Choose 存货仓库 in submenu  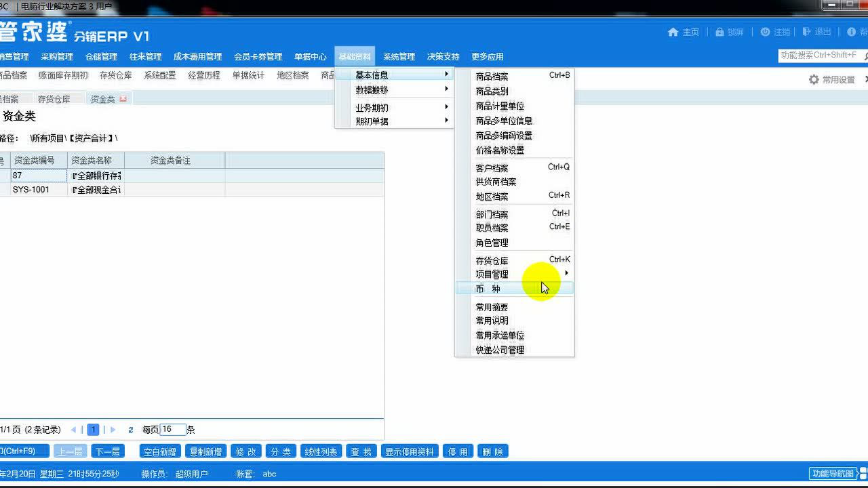click(514, 261)
